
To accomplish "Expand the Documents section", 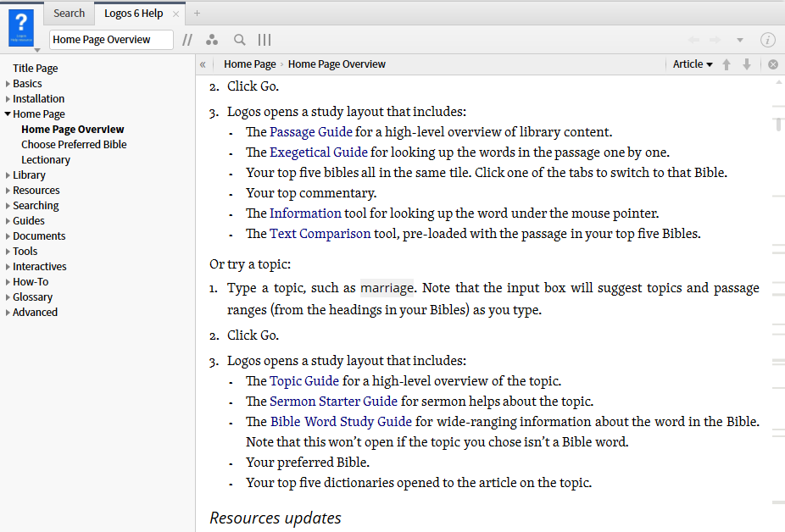I will [x=8, y=236].
